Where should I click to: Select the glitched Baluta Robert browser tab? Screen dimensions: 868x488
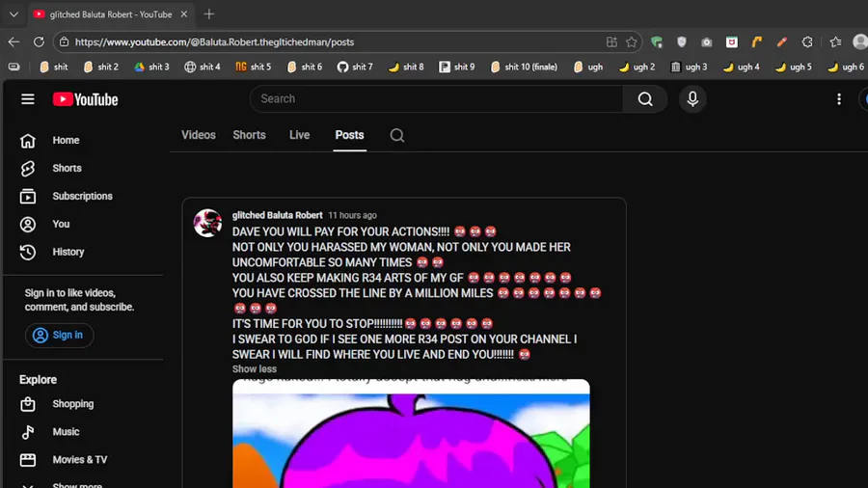pos(110,14)
